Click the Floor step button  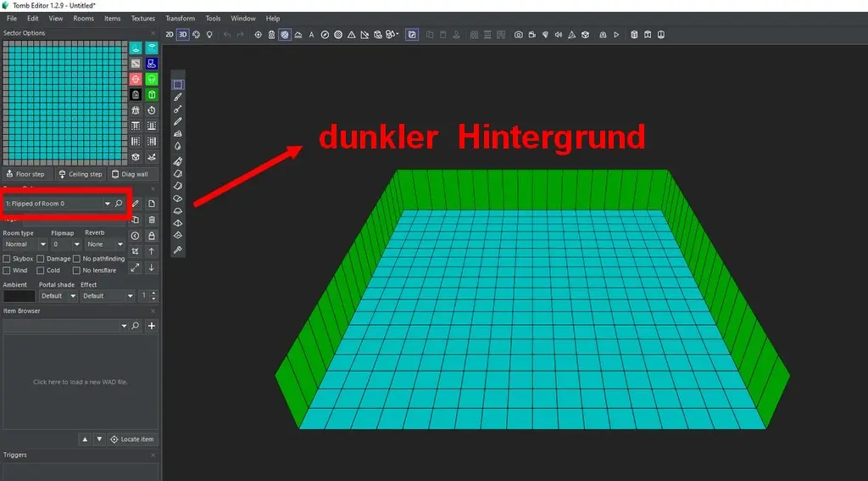pos(26,174)
